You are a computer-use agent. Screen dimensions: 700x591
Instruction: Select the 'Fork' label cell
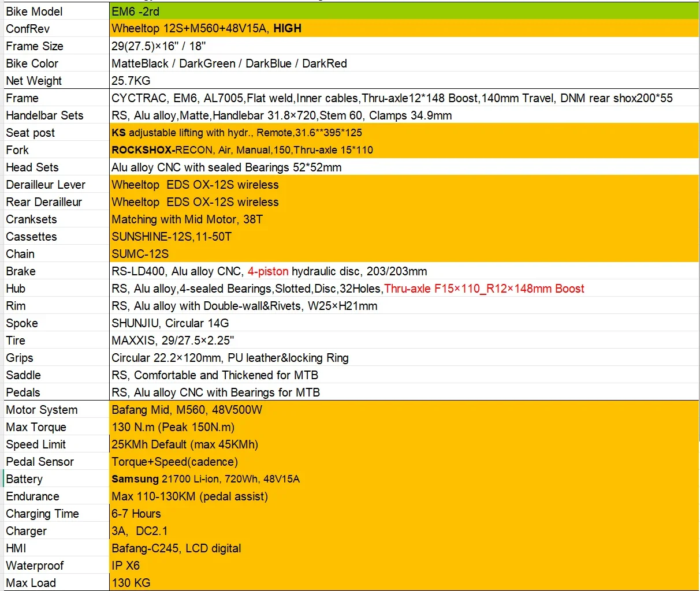(55, 150)
